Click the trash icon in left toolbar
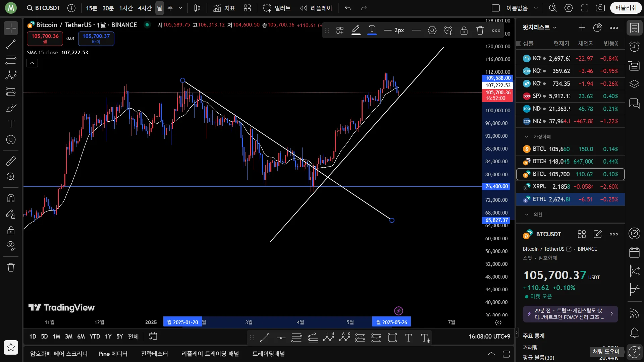 (11, 267)
